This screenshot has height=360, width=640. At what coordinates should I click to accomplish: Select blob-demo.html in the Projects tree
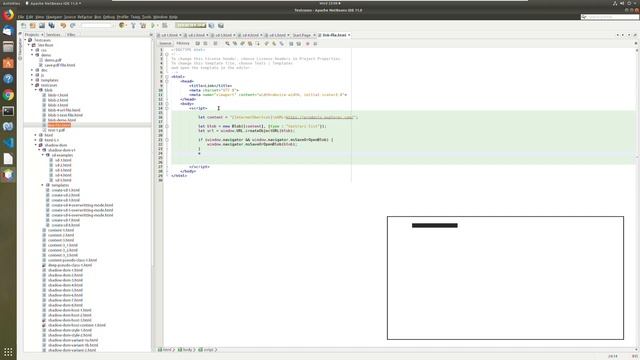(62, 120)
